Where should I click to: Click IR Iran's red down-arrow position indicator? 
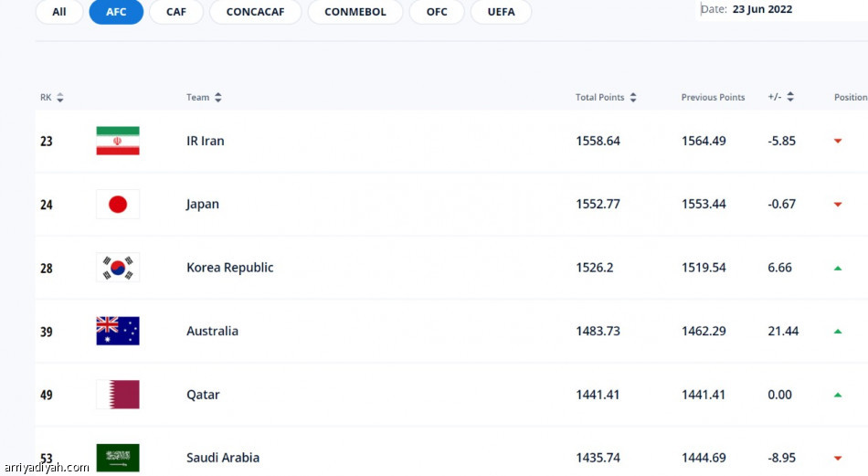tap(838, 142)
